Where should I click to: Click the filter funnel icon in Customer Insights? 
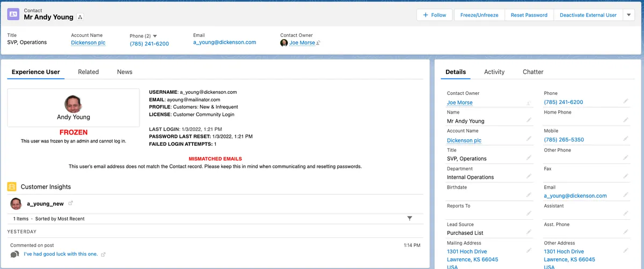tap(409, 219)
